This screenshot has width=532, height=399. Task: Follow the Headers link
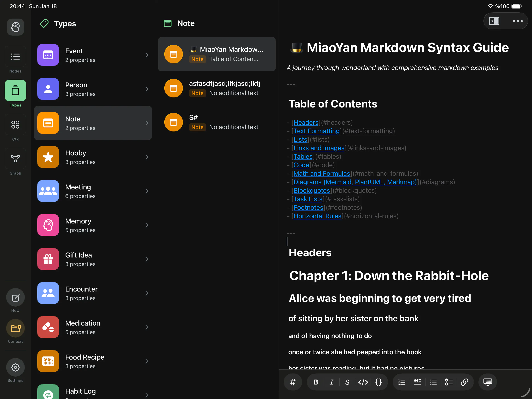pos(306,122)
